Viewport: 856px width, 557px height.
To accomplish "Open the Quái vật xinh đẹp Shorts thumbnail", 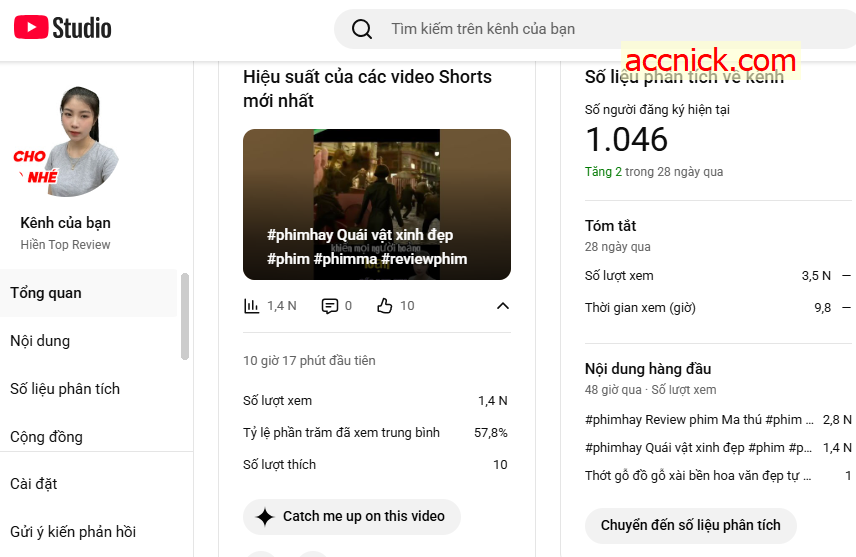I will point(377,204).
